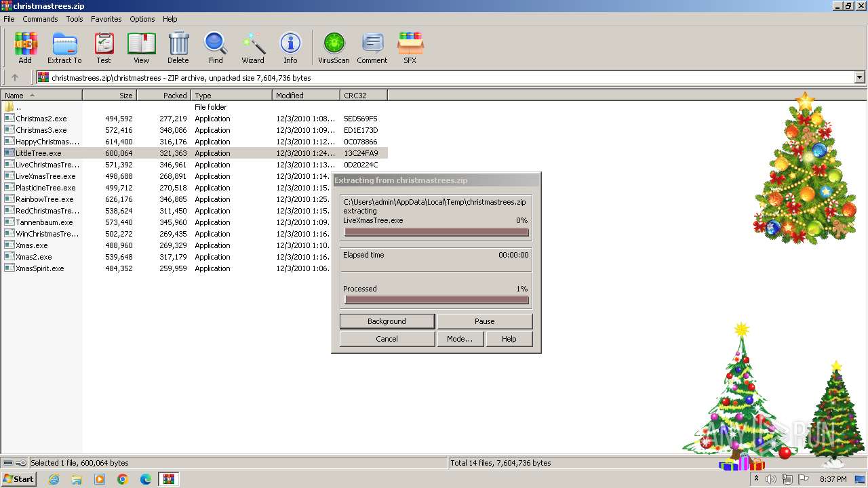Click the Action Center flag icon
The width and height of the screenshot is (868, 488).
[804, 479]
